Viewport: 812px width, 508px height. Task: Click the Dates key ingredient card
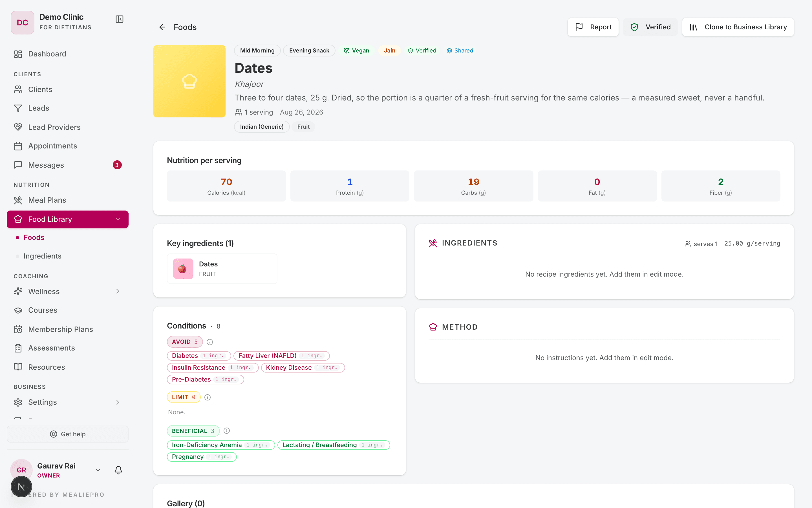pyautogui.click(x=222, y=268)
